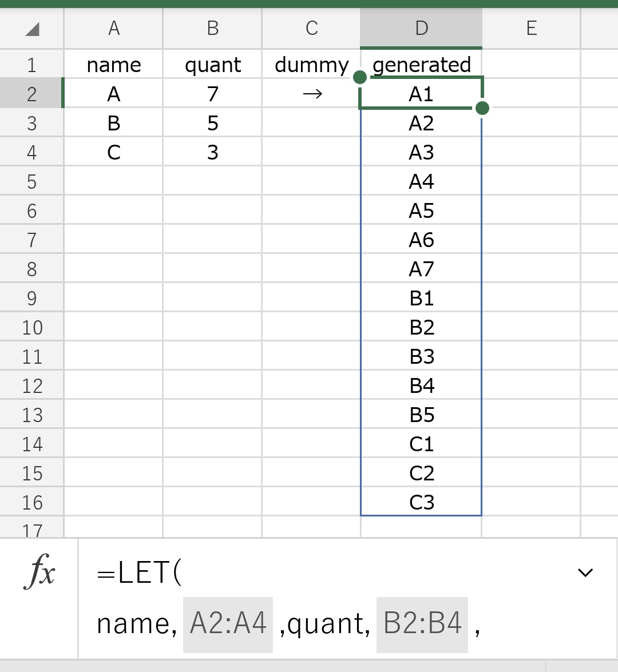Select column D header

click(x=421, y=28)
